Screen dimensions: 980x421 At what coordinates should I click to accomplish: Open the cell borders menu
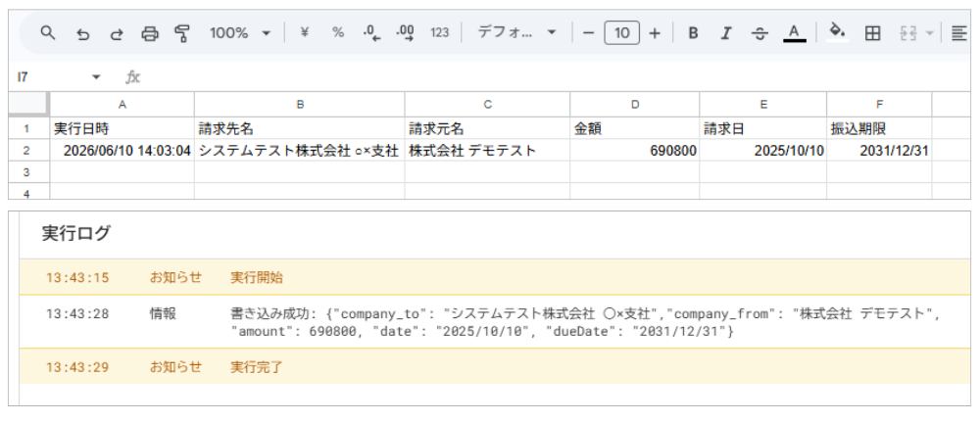[872, 33]
